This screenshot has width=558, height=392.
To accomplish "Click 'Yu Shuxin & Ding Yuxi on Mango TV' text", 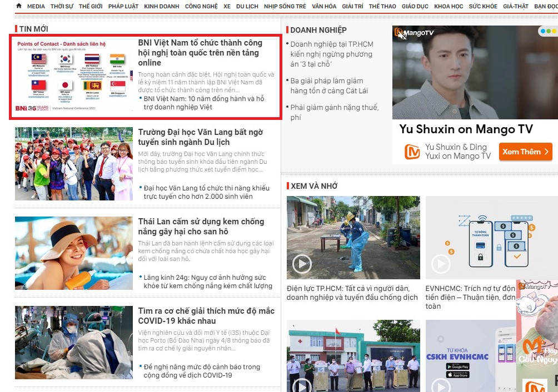I will pyautogui.click(x=457, y=152).
